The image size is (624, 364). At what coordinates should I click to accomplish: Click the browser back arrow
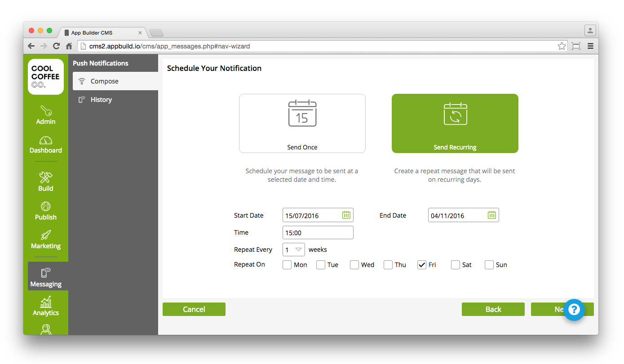31,46
